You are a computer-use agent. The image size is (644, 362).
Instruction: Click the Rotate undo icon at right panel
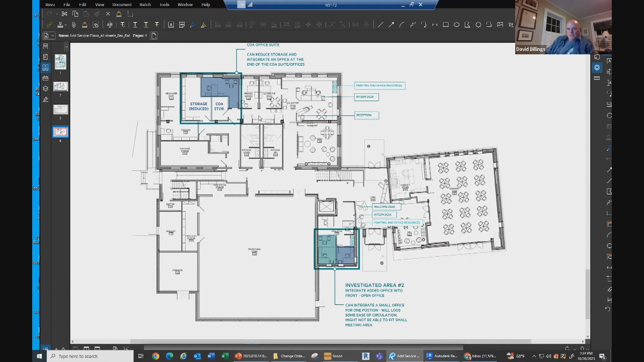pos(608,310)
